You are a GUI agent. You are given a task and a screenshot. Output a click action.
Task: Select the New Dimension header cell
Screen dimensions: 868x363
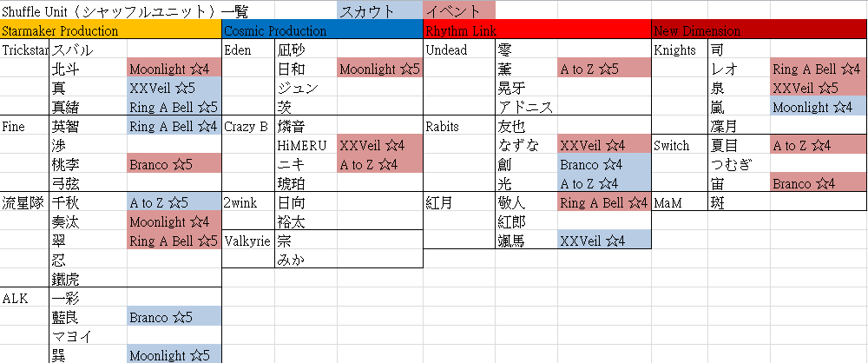coord(759,30)
